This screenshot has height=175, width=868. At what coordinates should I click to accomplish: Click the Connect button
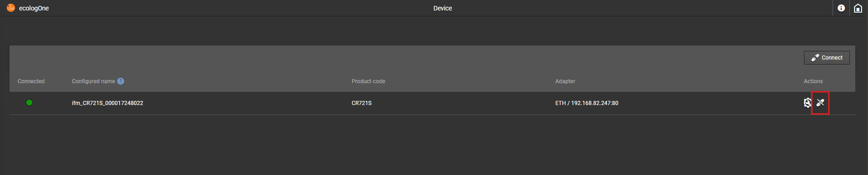click(x=827, y=58)
